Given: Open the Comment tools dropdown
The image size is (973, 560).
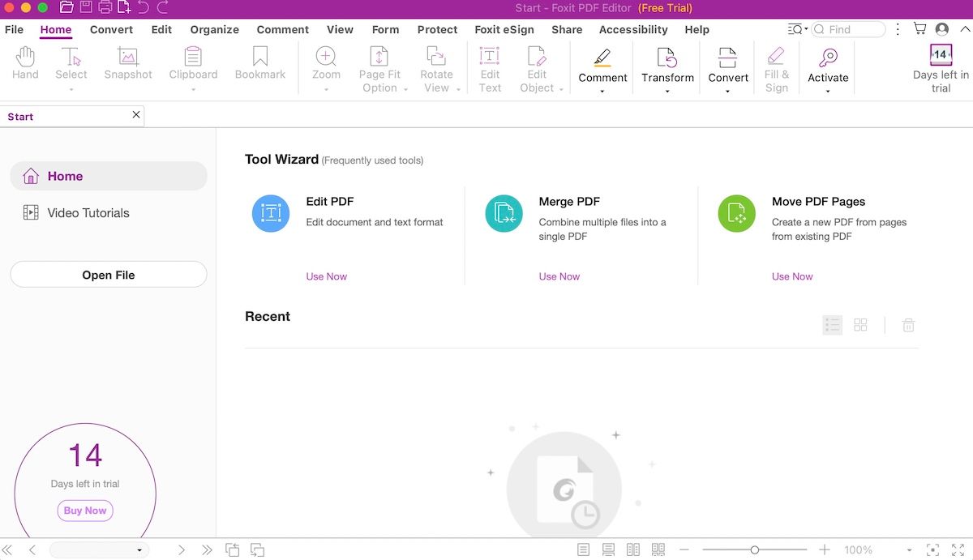Looking at the screenshot, I should point(602,92).
